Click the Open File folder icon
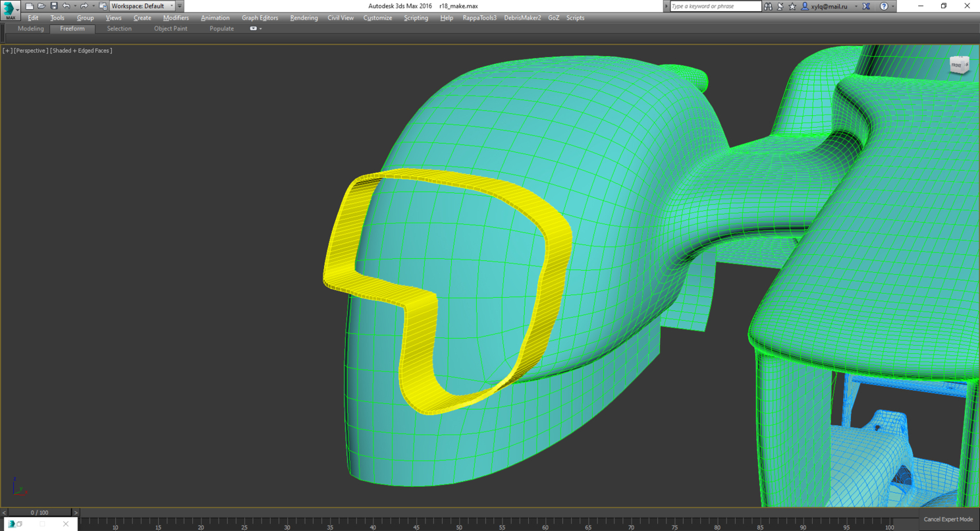Screen dimensions: 980x531 pyautogui.click(x=41, y=6)
